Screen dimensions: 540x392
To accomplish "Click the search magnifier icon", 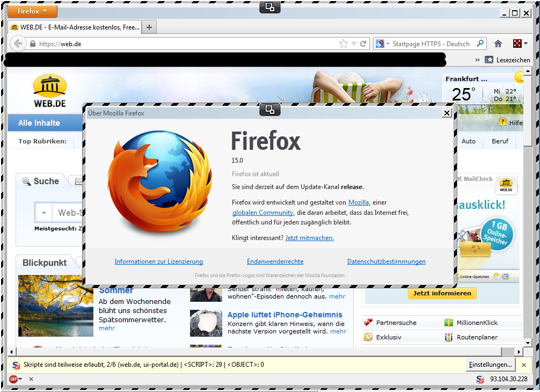I will pyautogui.click(x=480, y=43).
